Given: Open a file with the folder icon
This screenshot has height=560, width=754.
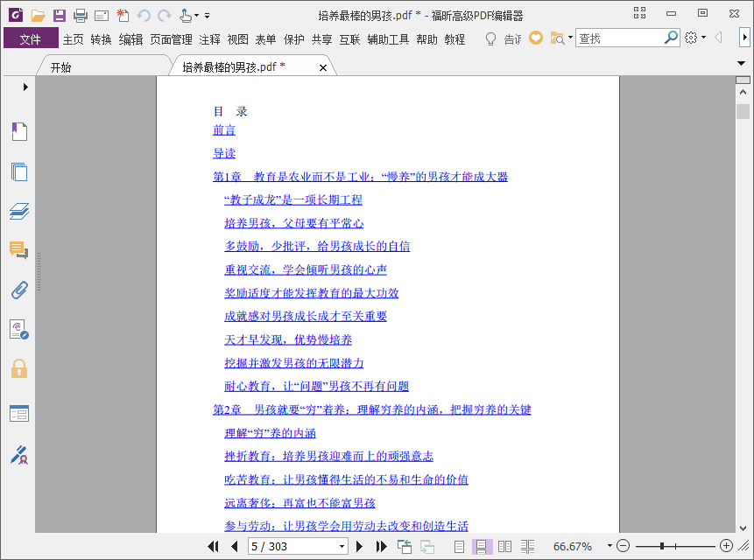Looking at the screenshot, I should tap(38, 16).
